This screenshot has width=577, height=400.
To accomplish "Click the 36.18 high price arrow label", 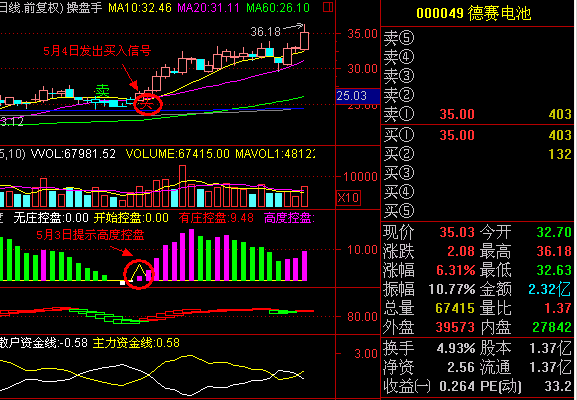I will pos(276,31).
